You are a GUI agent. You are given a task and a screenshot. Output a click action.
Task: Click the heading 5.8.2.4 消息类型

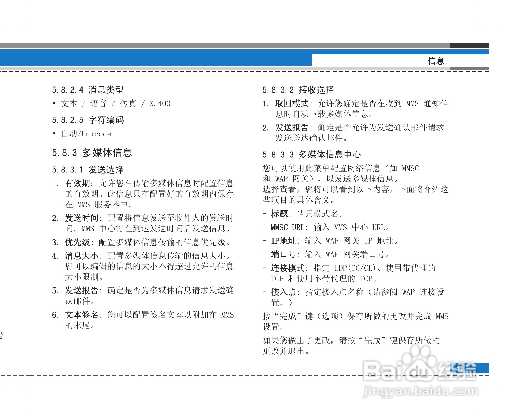(x=88, y=90)
